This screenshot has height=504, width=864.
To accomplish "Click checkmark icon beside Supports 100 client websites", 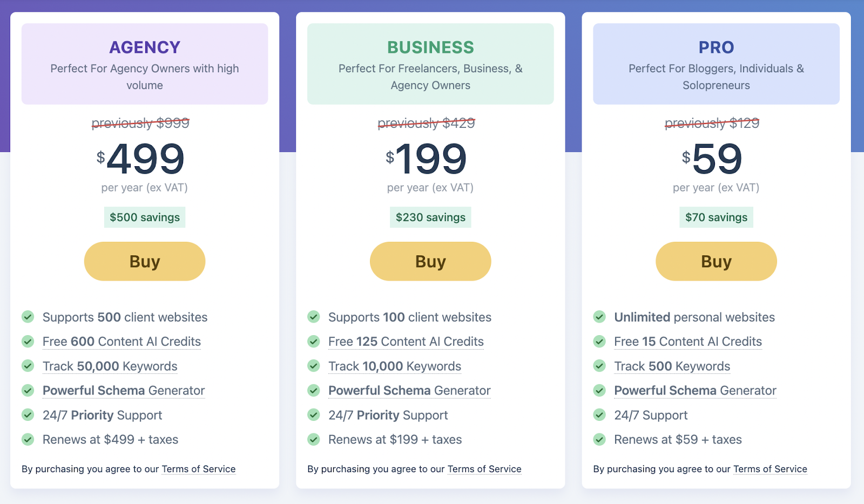I will 314,317.
